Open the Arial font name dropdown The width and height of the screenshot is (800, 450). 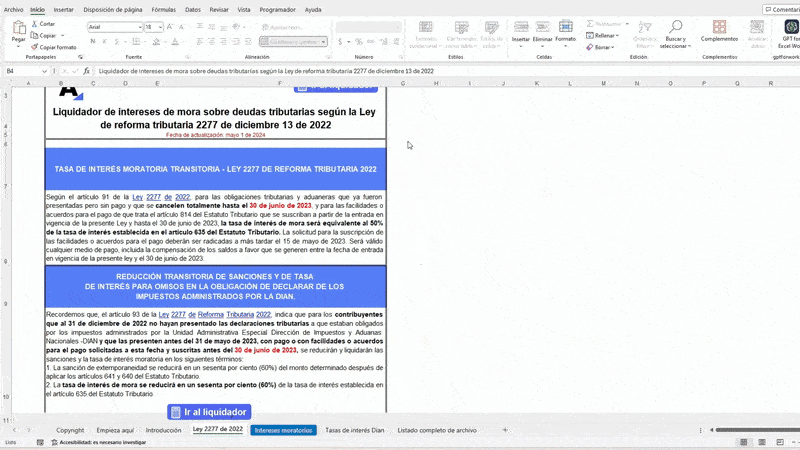tap(138, 27)
